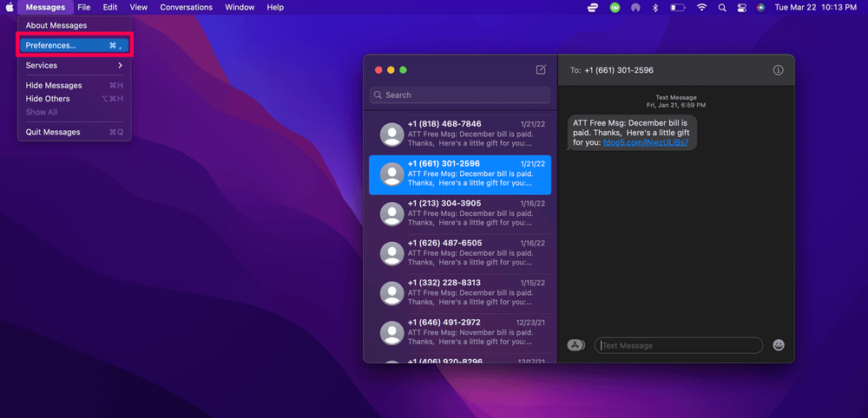Open Wi-Fi status menu icon
Screen dimensions: 868x418
point(701,8)
